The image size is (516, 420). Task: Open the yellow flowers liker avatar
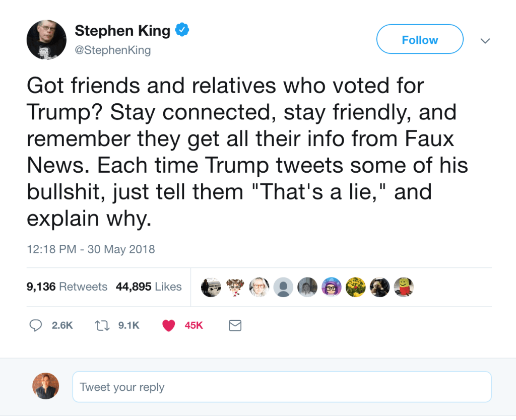click(x=356, y=287)
